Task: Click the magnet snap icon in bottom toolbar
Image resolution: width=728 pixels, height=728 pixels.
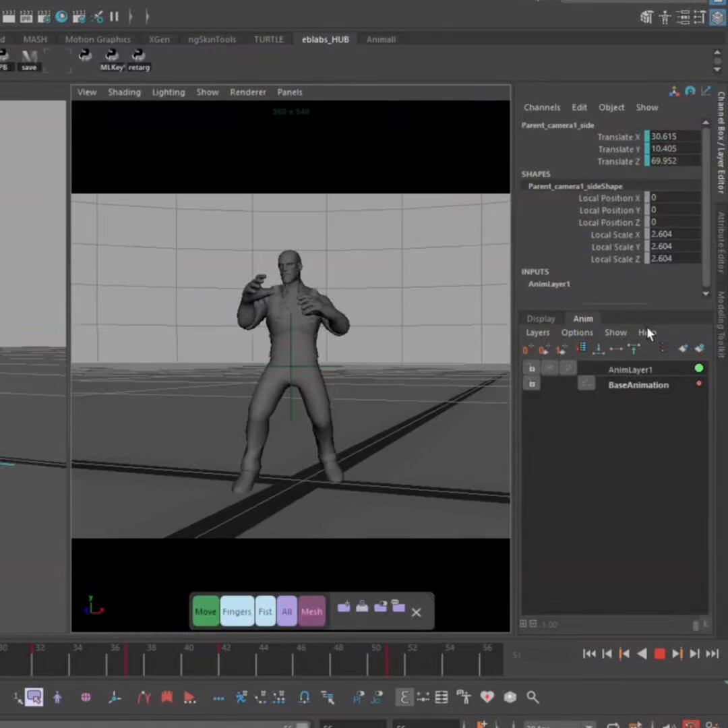Action: point(304,697)
